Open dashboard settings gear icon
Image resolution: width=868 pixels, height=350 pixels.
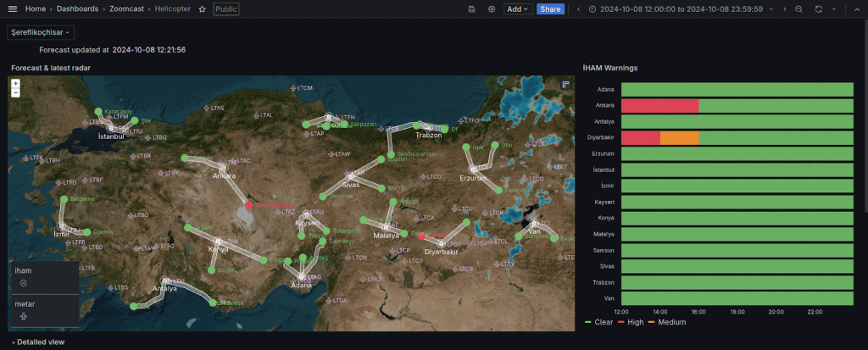(x=492, y=8)
